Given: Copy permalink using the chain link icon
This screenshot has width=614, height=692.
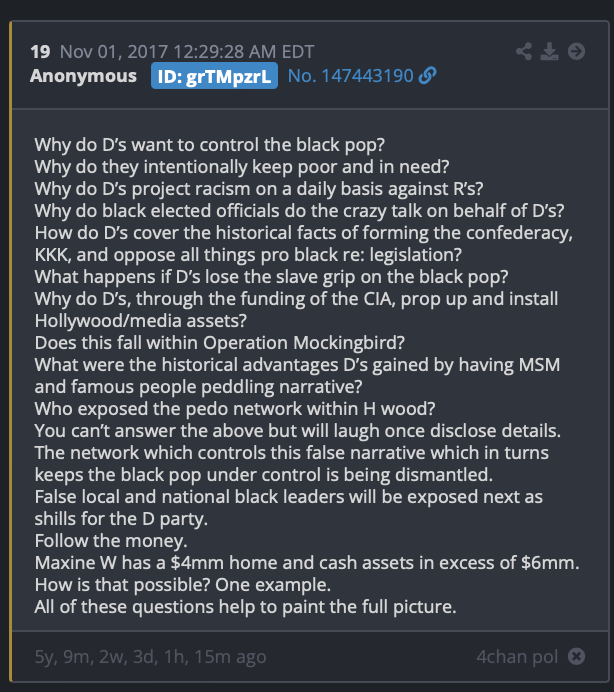Looking at the screenshot, I should coord(427,75).
